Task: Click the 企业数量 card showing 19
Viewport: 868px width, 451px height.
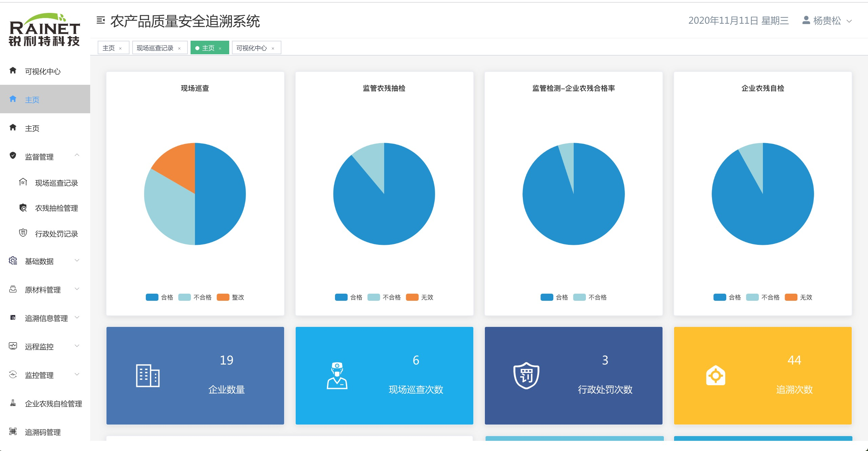Action: coord(195,375)
